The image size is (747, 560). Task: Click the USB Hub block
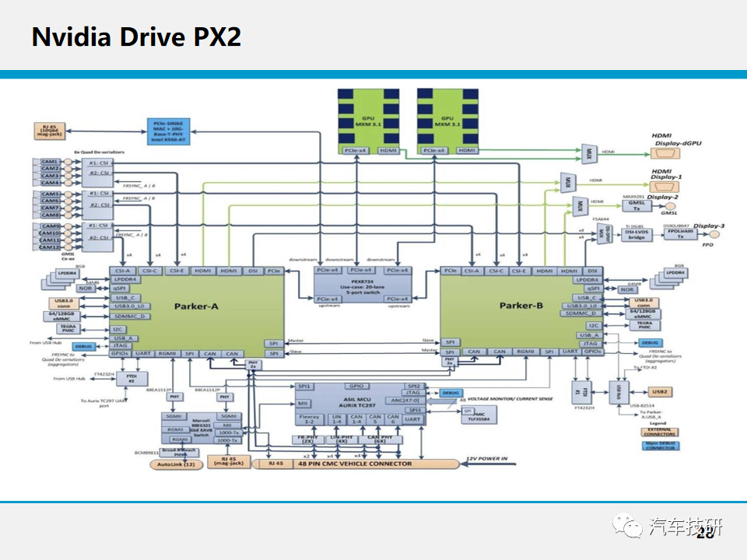[x=619, y=392]
